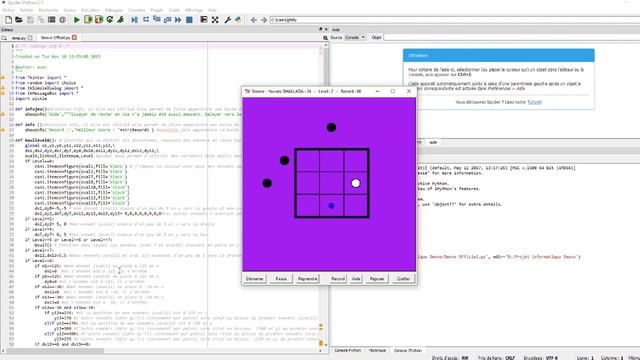Click Démarrer in the Snova game window

pos(255,279)
